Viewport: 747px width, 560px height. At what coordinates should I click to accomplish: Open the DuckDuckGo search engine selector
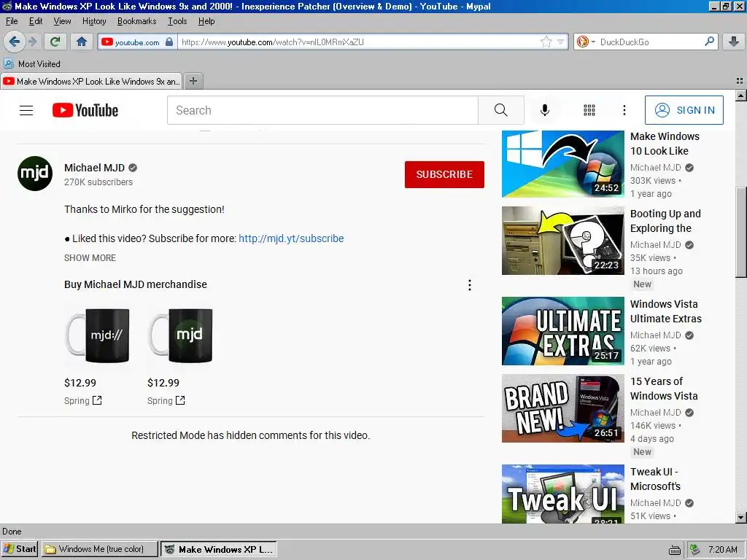(585, 42)
